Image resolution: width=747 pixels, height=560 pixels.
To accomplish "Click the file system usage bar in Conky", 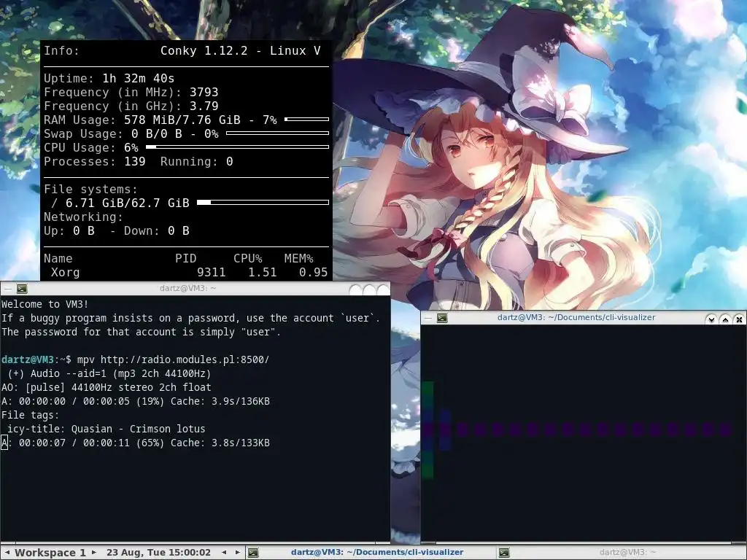I will click(263, 203).
